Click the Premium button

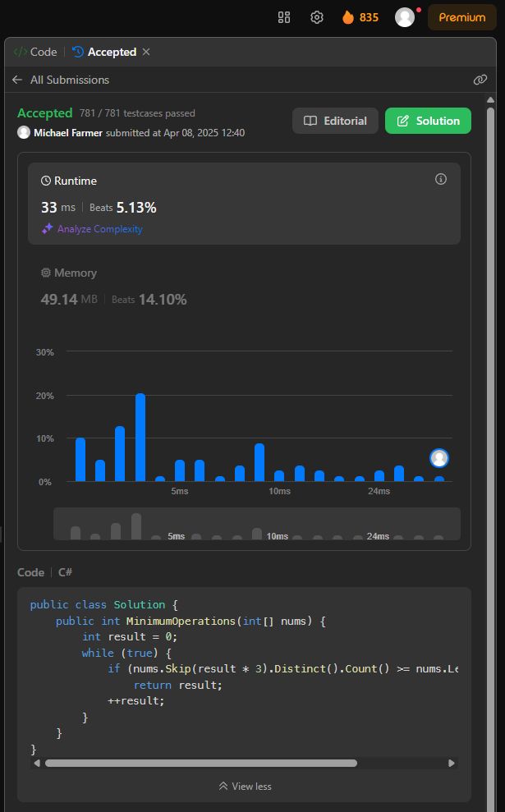tap(461, 17)
